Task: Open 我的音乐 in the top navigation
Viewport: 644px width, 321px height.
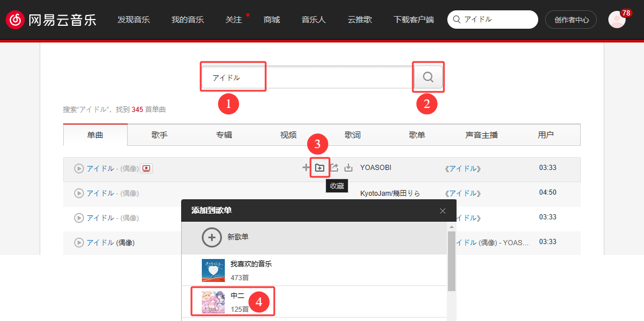Action: [x=187, y=20]
